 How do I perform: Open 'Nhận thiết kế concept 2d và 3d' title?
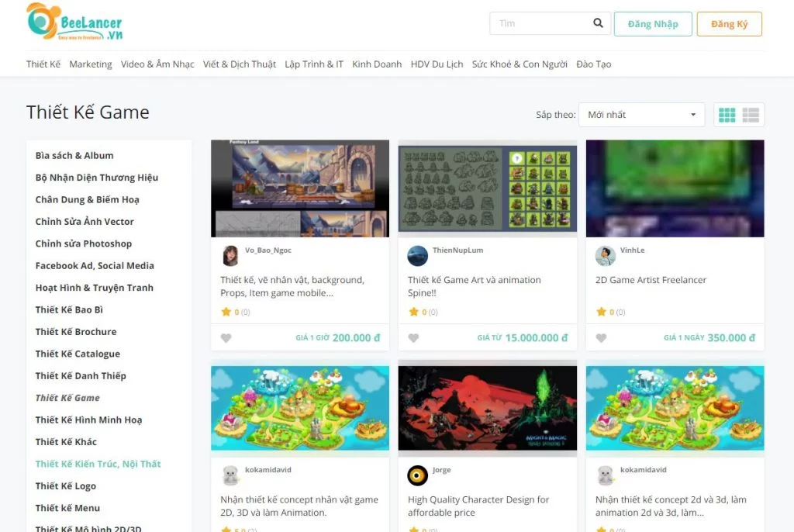[671, 506]
